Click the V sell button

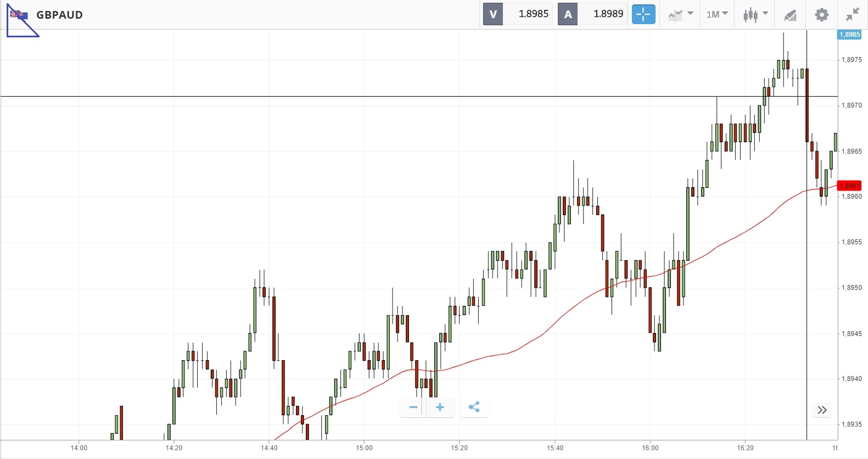coord(493,14)
